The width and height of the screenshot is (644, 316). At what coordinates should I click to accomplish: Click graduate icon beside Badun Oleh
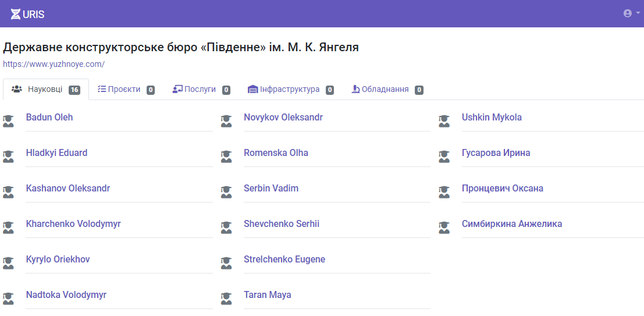pos(8,121)
